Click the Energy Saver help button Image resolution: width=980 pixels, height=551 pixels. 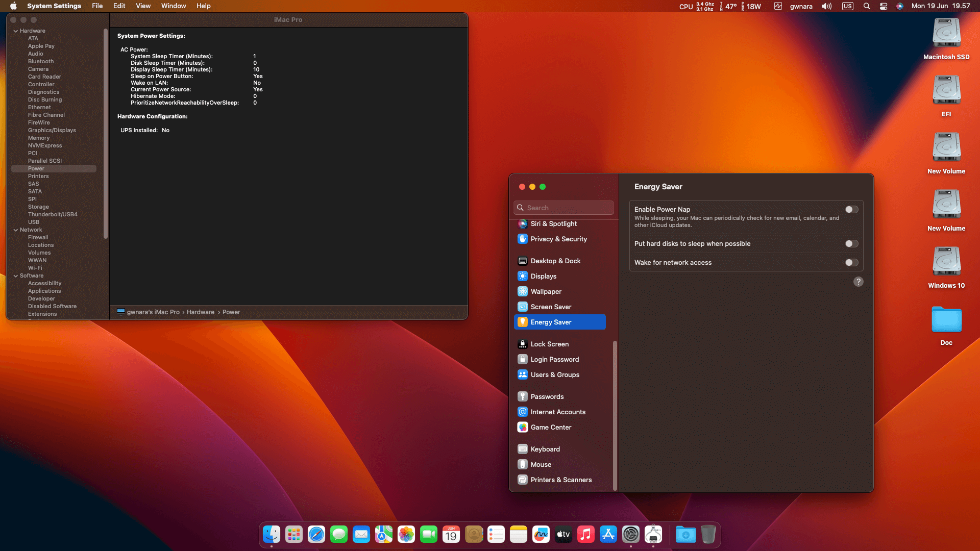859,282
